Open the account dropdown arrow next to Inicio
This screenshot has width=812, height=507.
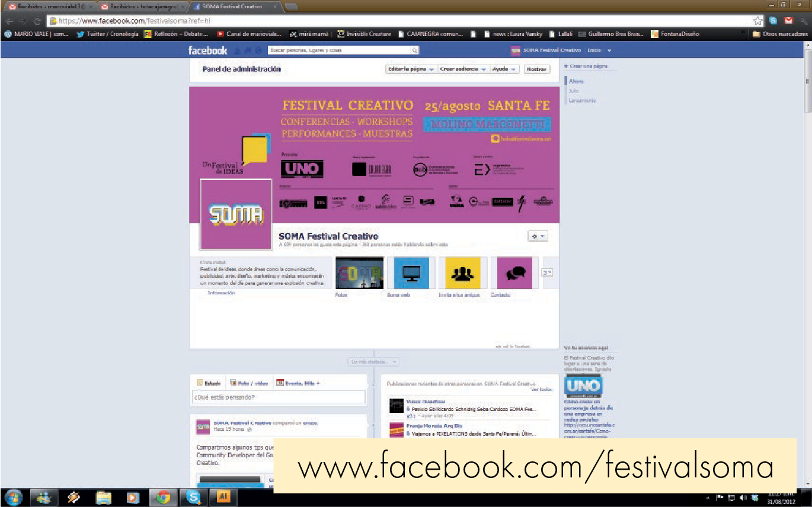tap(609, 51)
